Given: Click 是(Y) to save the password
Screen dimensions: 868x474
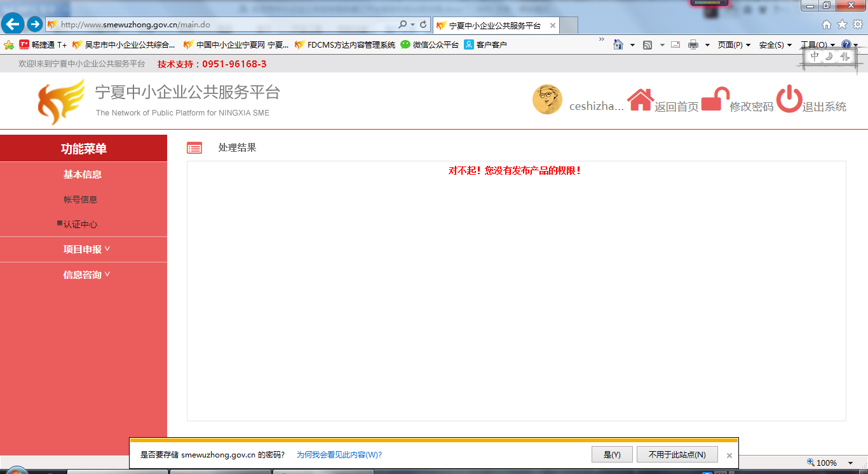Looking at the screenshot, I should coord(611,454).
